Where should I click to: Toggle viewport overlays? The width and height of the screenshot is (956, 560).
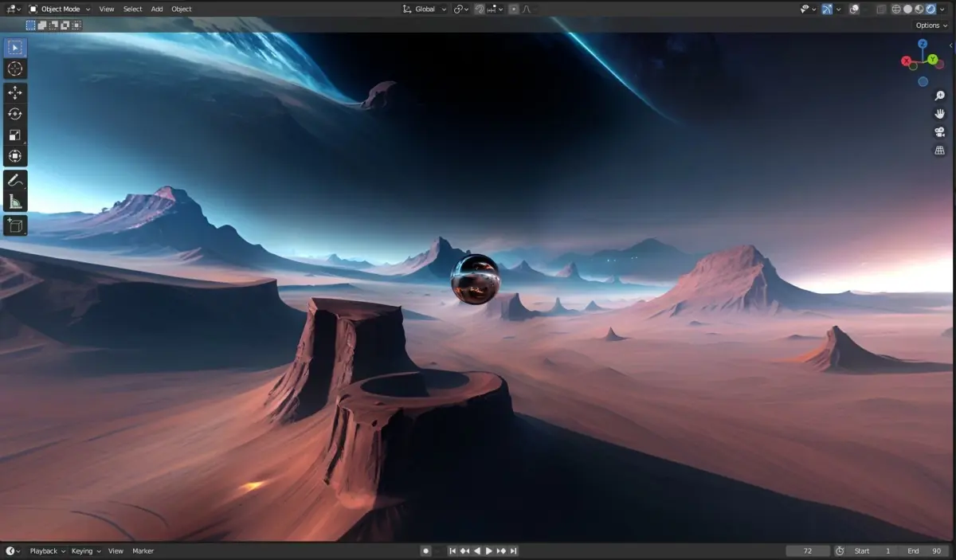click(x=854, y=9)
